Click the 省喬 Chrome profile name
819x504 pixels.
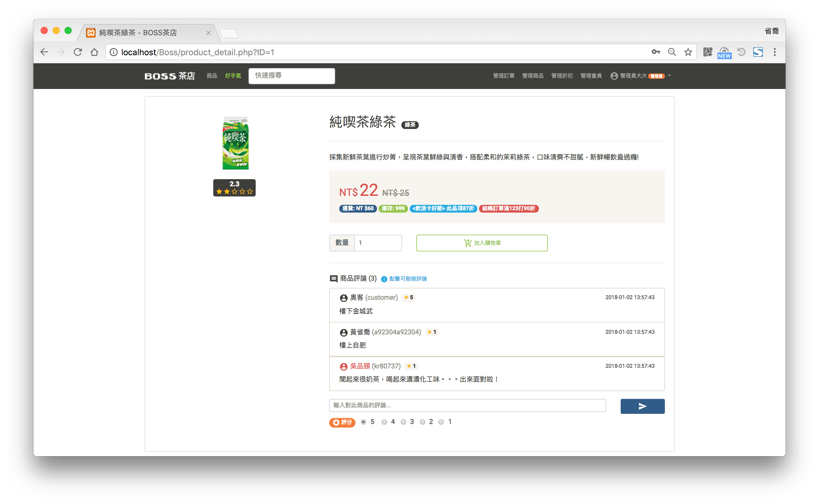(771, 31)
